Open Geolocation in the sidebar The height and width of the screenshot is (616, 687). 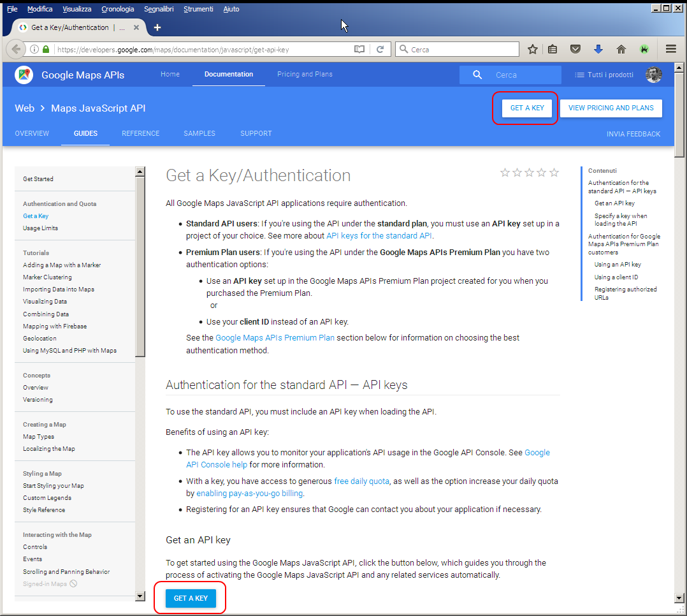tap(40, 339)
